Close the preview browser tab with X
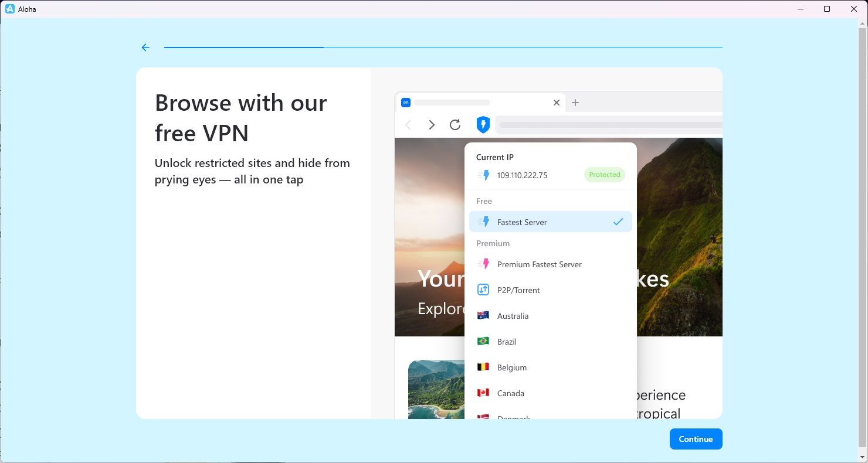Image resolution: width=868 pixels, height=463 pixels. pos(557,103)
